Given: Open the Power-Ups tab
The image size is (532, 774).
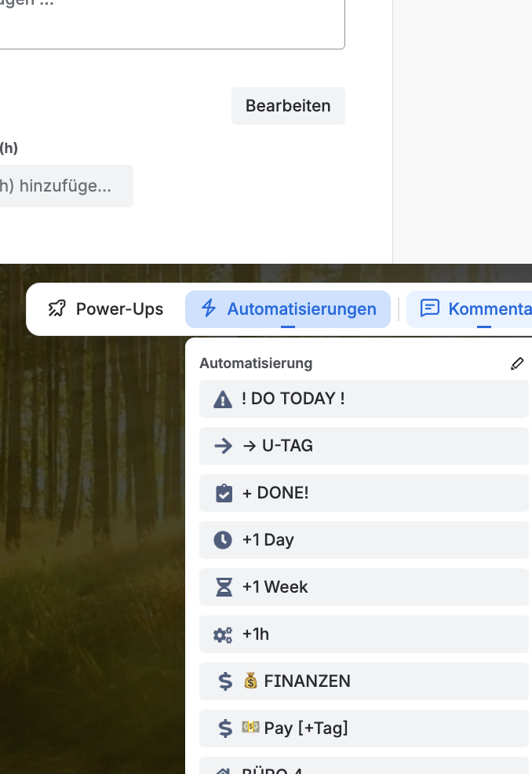Looking at the screenshot, I should [x=106, y=309].
